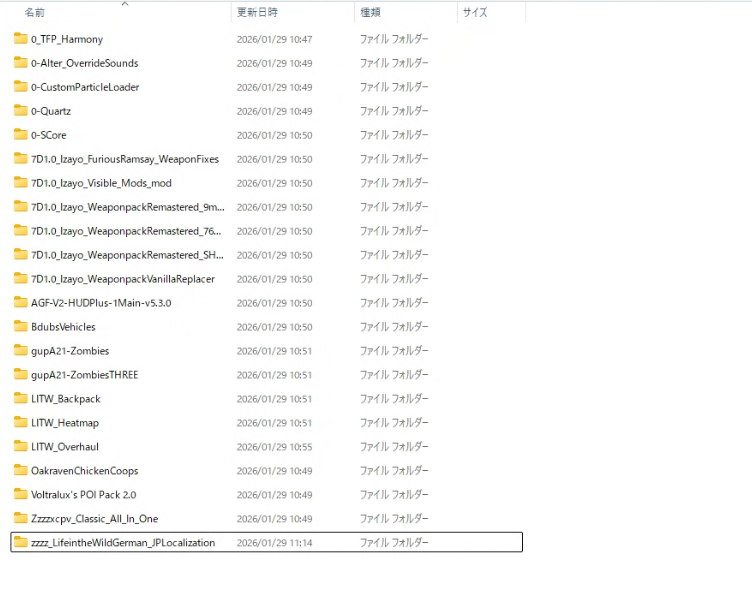
Task: Select the gupA21-Zombies folder icon
Action: pos(21,351)
